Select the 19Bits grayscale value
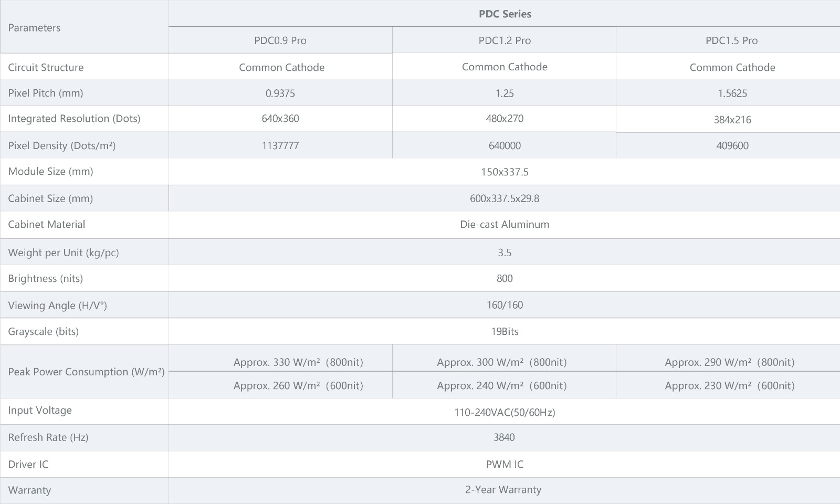The width and height of the screenshot is (840, 504). [x=505, y=331]
